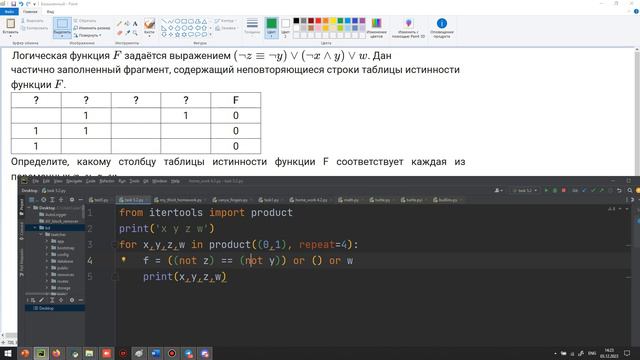Pick the black color swatch
The height and width of the screenshot is (360, 640).
coord(296,21)
